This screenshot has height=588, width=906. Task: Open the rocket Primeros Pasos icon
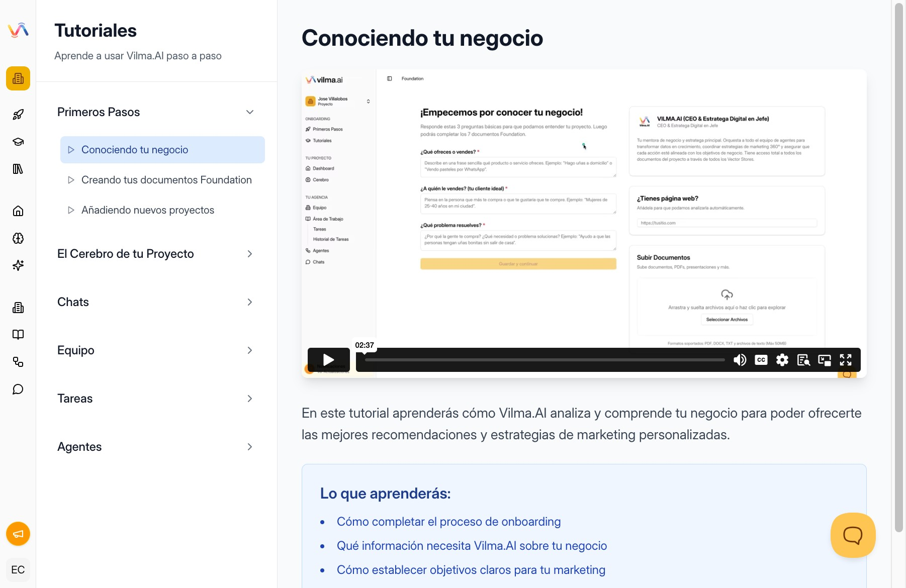click(x=18, y=115)
